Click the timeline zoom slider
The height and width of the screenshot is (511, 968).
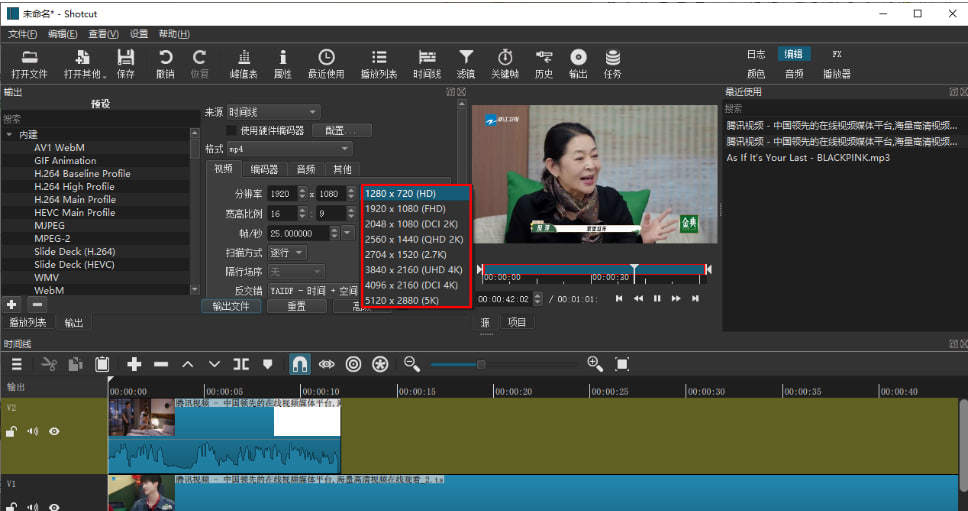[x=481, y=364]
